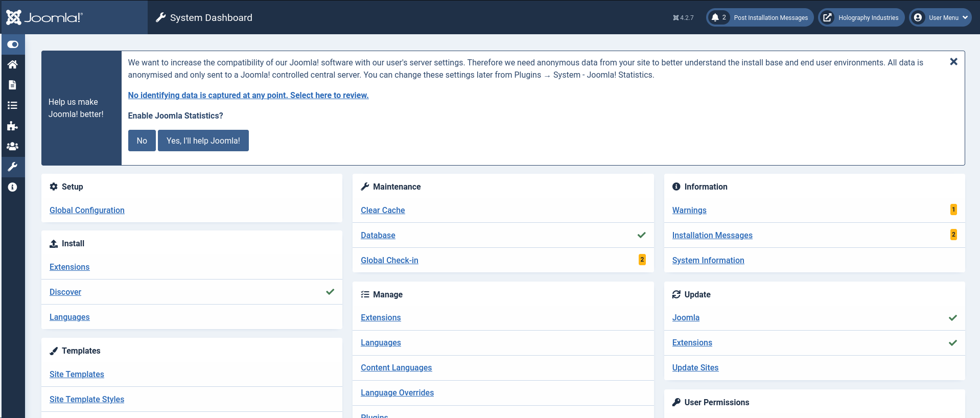980x418 pixels.
Task: Dismiss the statistics notice with X
Action: pos(953,62)
